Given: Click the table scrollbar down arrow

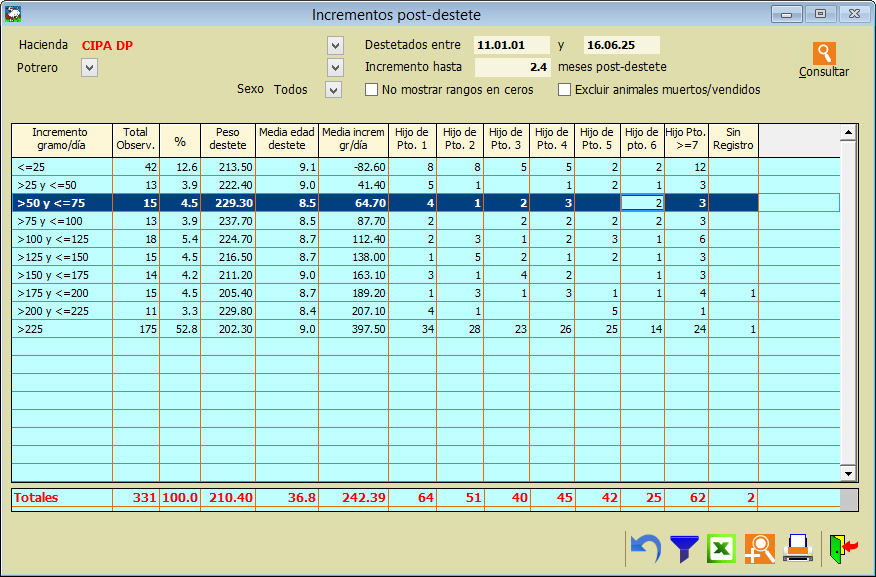Looking at the screenshot, I should tap(848, 473).
